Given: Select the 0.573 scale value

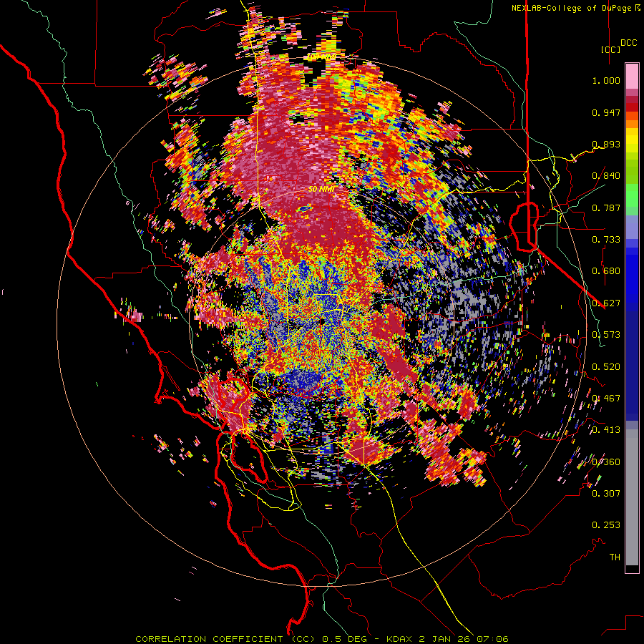Looking at the screenshot, I should 606,335.
